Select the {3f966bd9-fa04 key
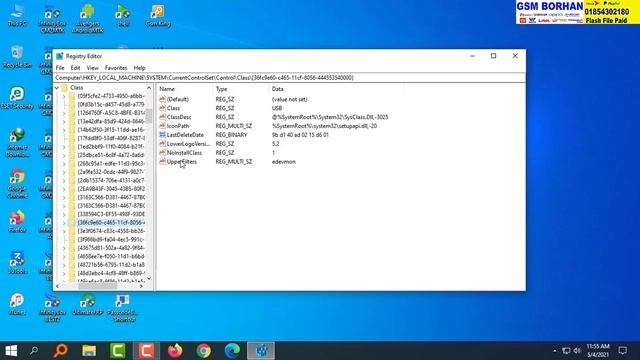This screenshot has width=640, height=360. 111,240
